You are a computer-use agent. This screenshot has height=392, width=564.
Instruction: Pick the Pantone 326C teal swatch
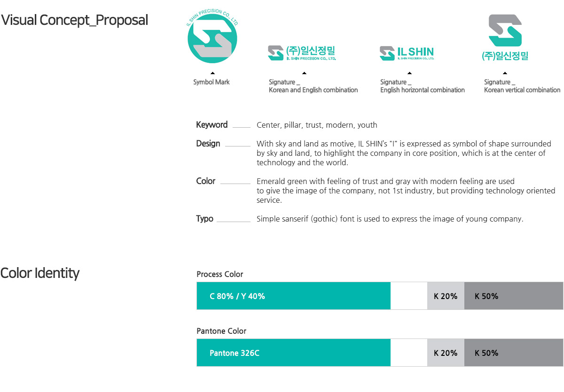click(x=294, y=353)
